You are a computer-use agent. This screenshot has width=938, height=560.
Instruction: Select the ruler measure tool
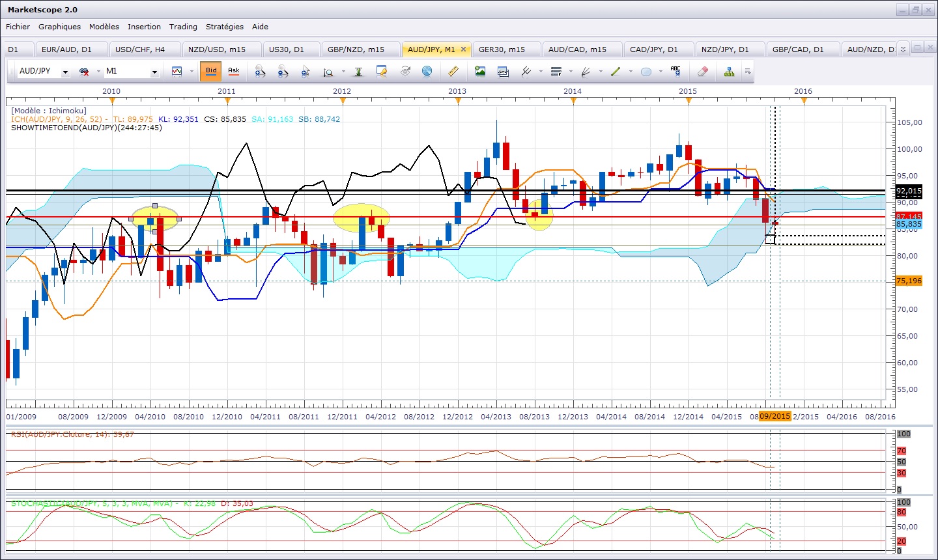pyautogui.click(x=454, y=71)
